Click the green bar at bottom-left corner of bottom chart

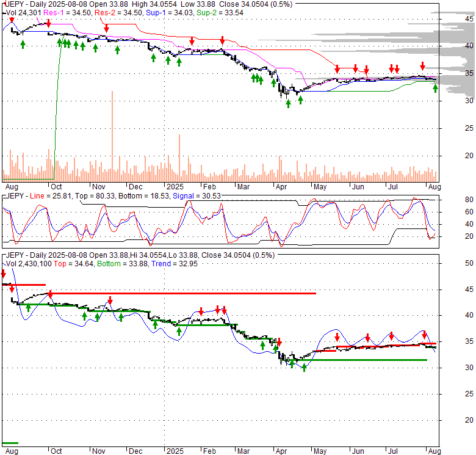10,443
